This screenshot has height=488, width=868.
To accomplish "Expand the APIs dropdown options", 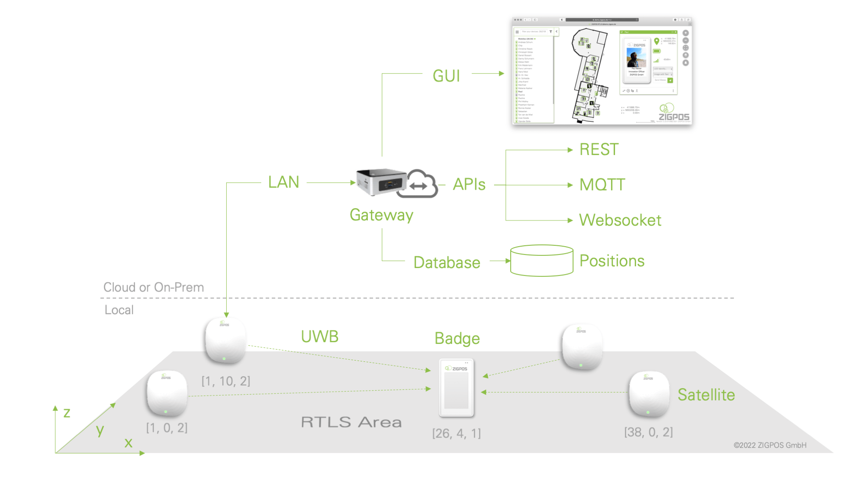I will pos(472,183).
